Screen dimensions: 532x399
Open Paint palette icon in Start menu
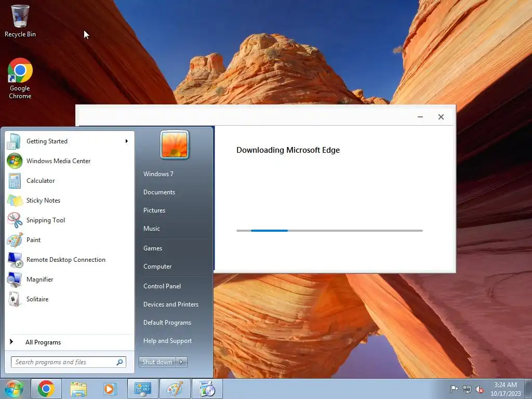[x=15, y=240]
